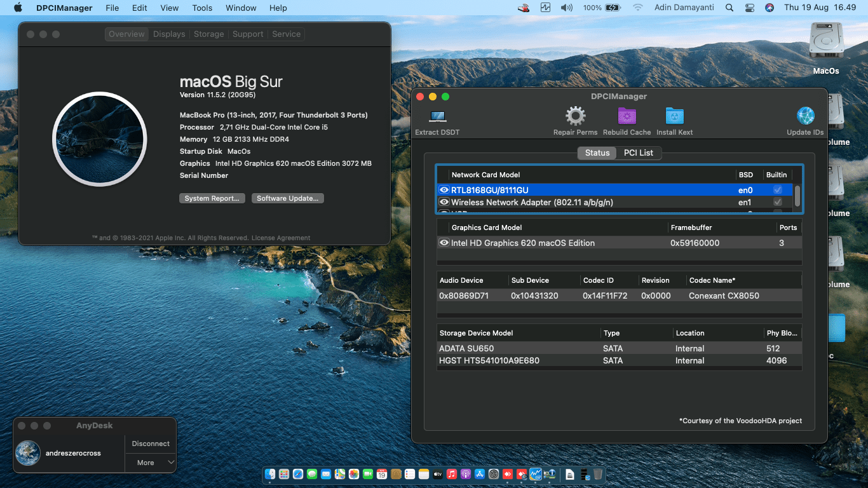This screenshot has width=868, height=488.
Task: Click the System Report... button
Action: (212, 198)
